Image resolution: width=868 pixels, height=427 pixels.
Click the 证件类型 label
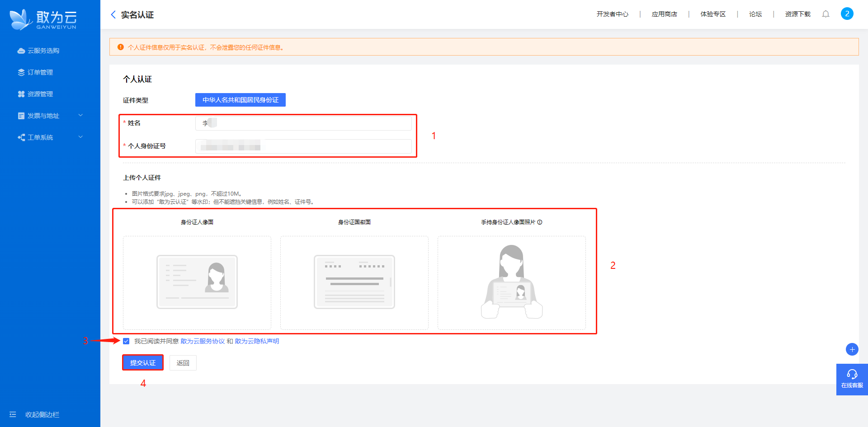click(x=136, y=100)
